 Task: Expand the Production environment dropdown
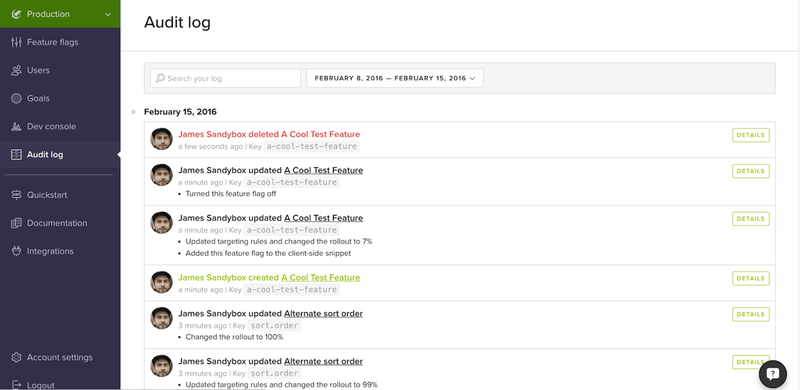tap(60, 14)
